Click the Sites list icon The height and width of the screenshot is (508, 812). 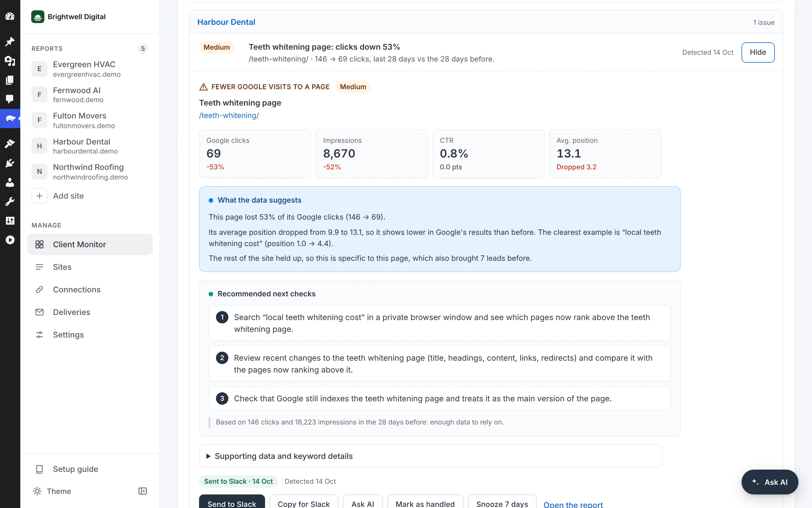(39, 267)
